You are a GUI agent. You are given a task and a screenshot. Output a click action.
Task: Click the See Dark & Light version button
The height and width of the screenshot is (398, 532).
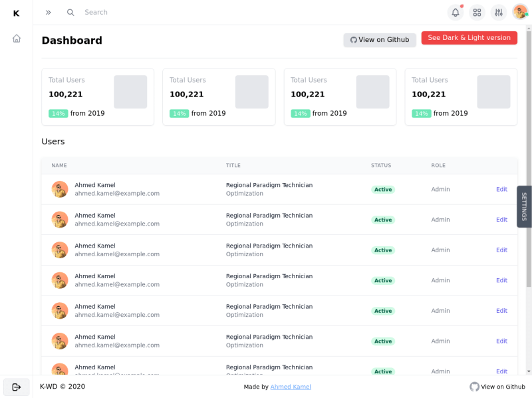pos(469,38)
